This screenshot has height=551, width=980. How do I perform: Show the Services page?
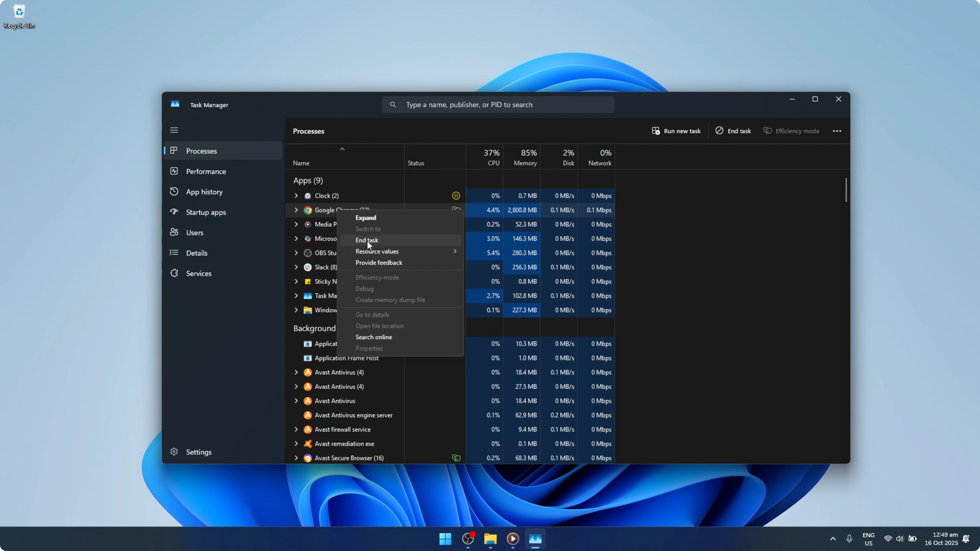point(223,273)
